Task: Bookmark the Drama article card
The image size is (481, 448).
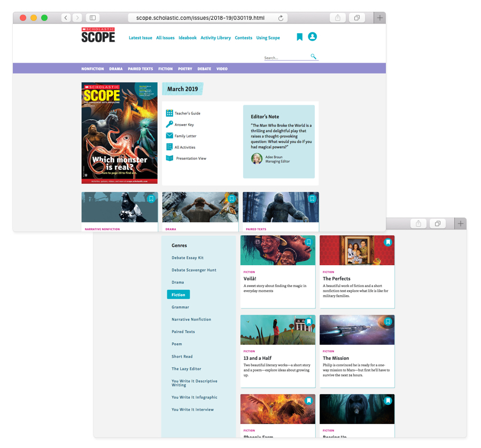Action: (x=231, y=199)
